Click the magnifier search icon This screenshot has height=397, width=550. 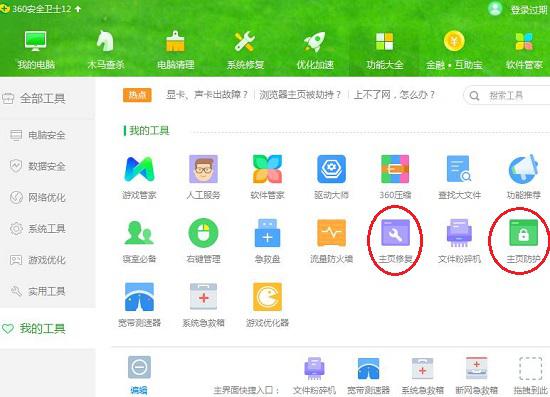pos(474,95)
